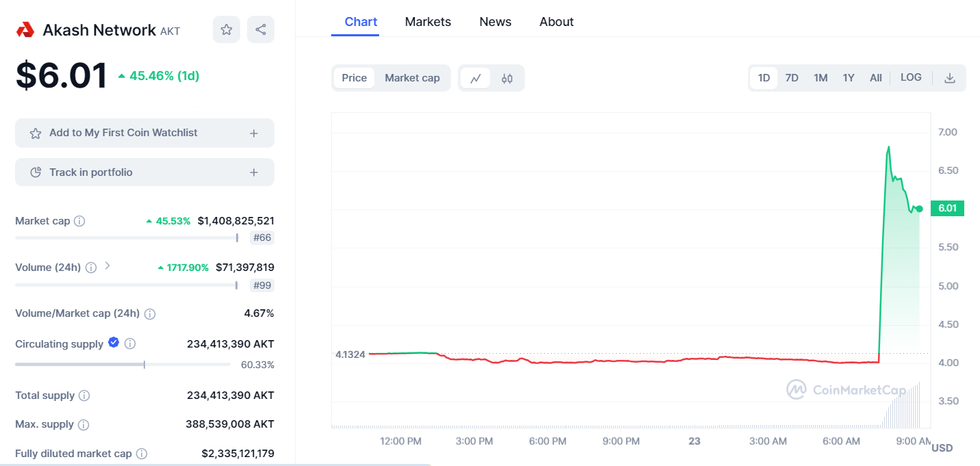Click the 1717.90% volume change
Screen dimensions: 980x466
click(183, 268)
